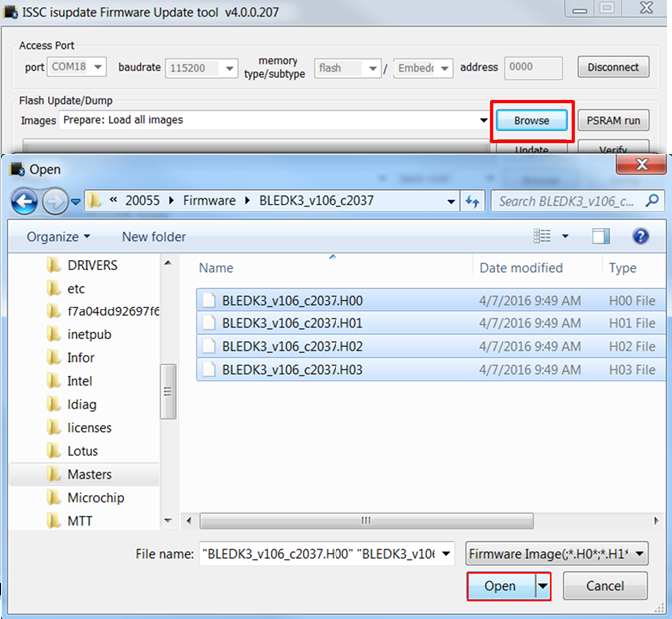This screenshot has height=619, width=672.
Task: Open the Microchip folder in sidebar
Action: (x=95, y=498)
